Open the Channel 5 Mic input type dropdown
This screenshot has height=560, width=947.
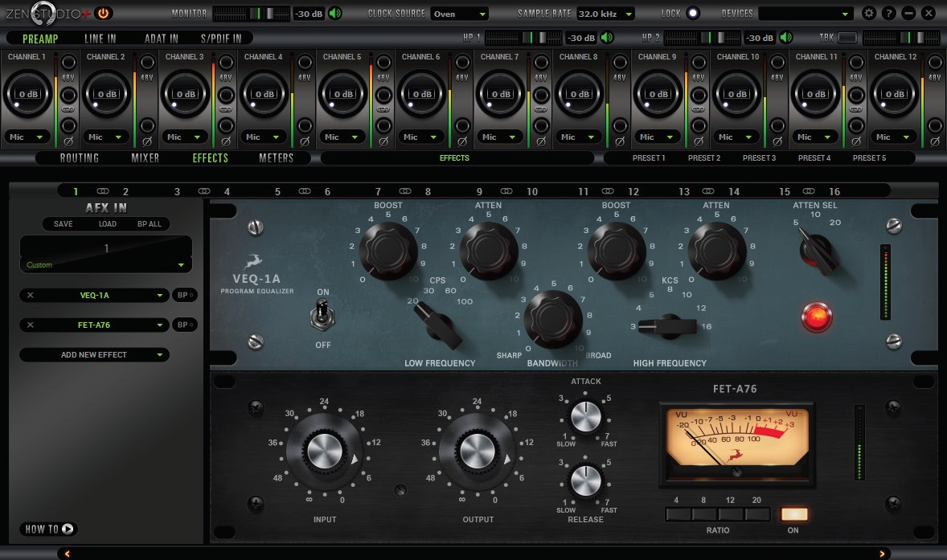tap(342, 137)
